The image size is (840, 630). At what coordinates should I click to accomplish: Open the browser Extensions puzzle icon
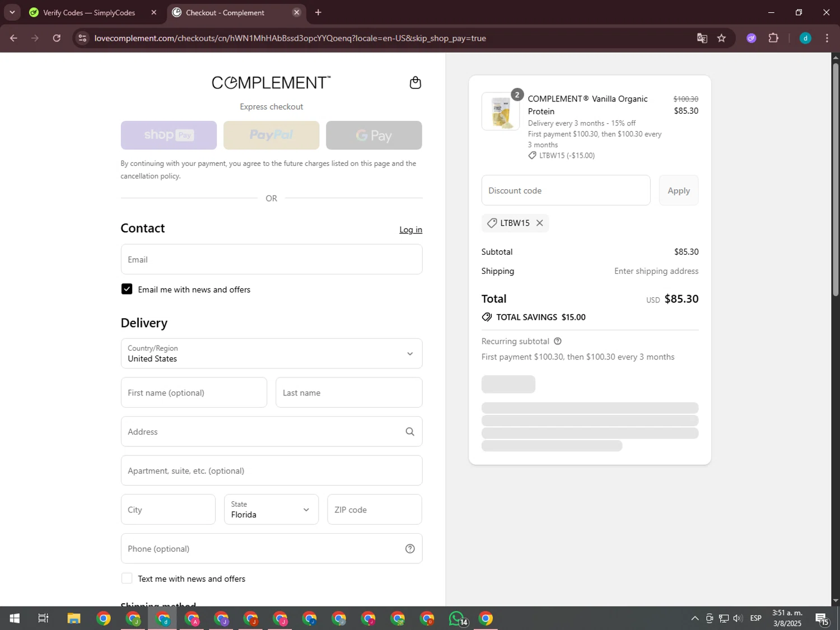773,38
